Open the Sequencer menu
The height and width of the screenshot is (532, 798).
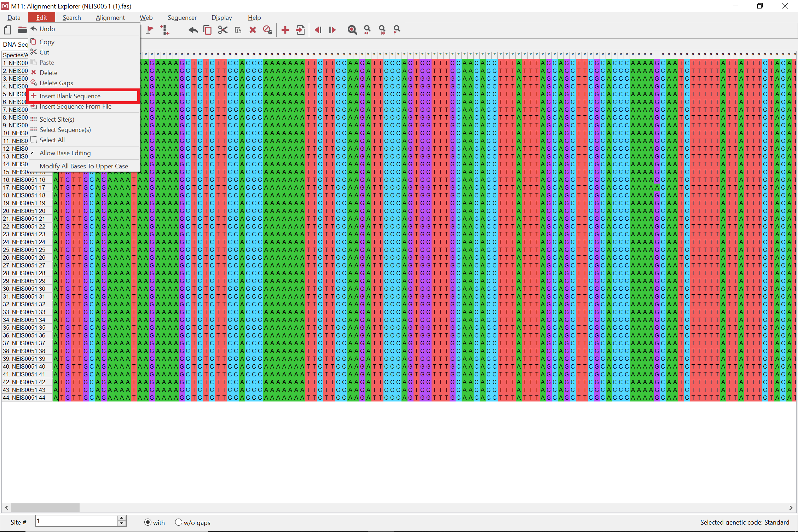[x=182, y=18]
